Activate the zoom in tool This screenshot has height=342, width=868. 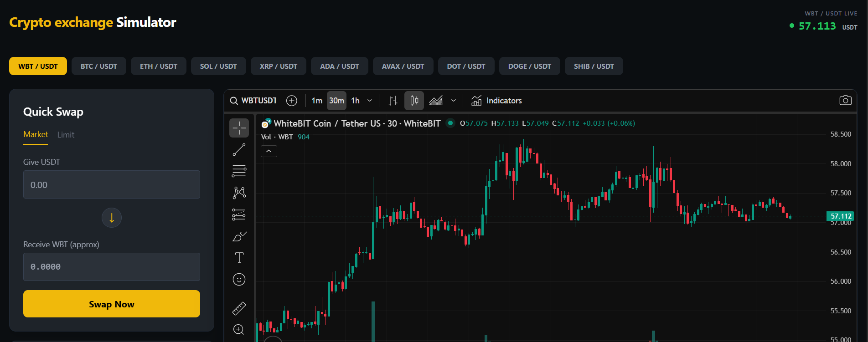[x=239, y=329]
